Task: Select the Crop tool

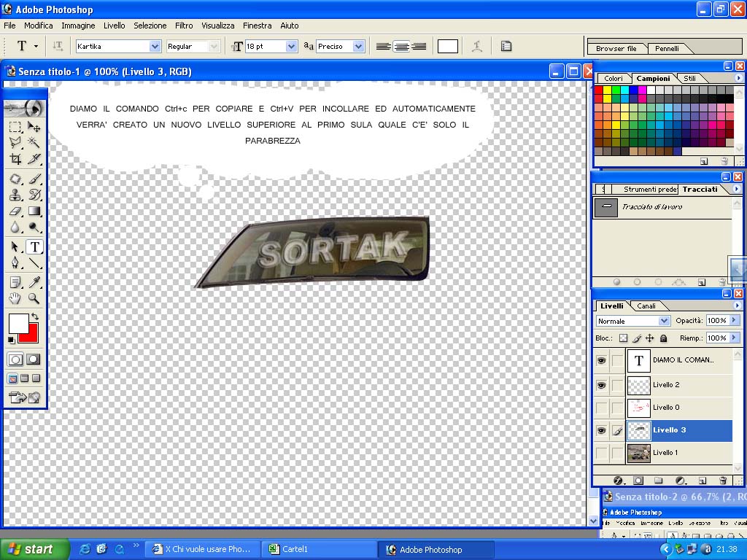Action: 15,158
